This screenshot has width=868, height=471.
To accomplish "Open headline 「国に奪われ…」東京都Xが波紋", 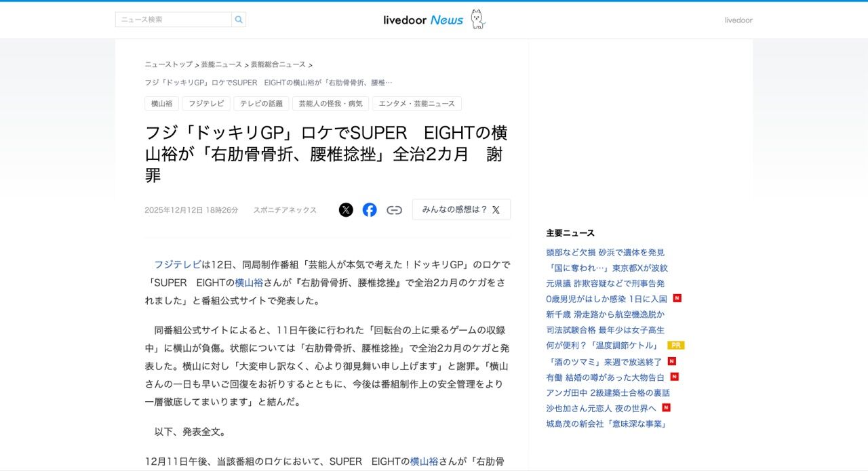I will point(607,268).
